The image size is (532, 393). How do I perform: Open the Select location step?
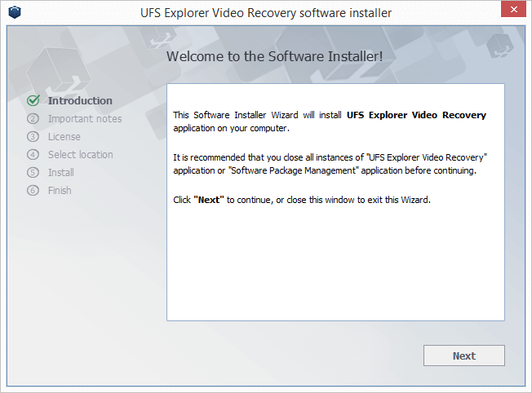[81, 155]
